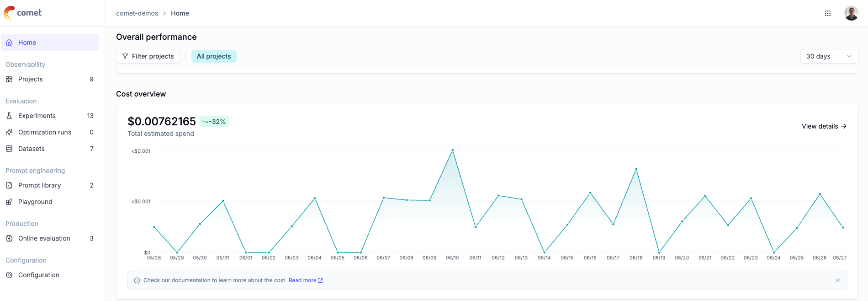Image resolution: width=868 pixels, height=301 pixels.
Task: Open Projects in the sidebar
Action: [31, 79]
